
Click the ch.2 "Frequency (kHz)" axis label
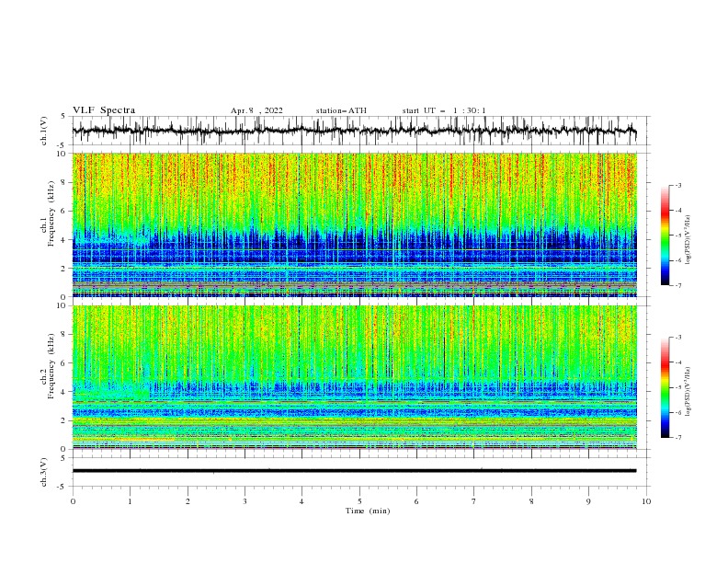(51, 366)
